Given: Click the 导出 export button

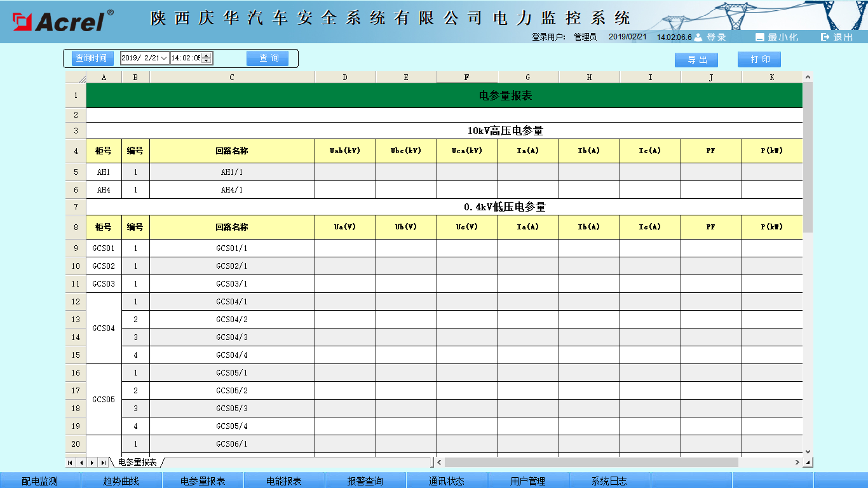Looking at the screenshot, I should click(x=696, y=60).
